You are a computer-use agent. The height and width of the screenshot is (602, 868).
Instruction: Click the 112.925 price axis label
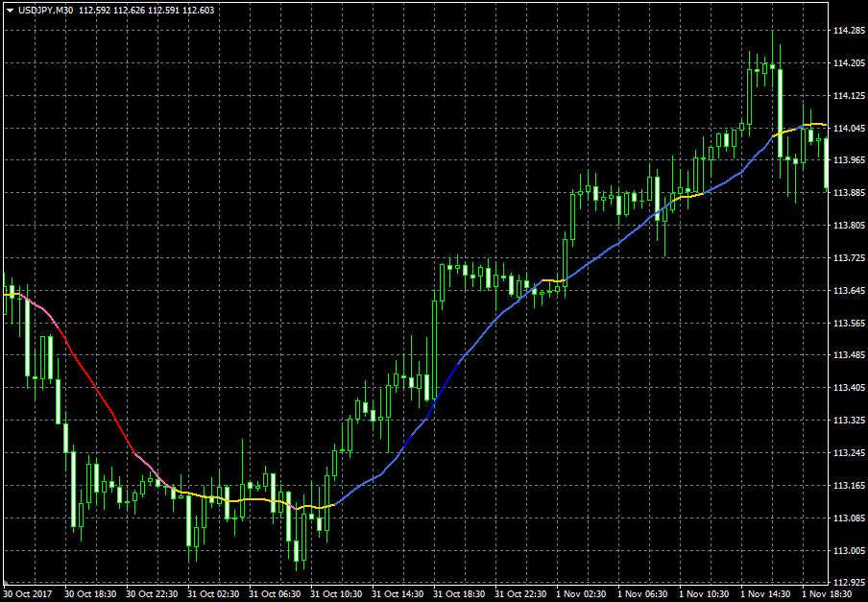(848, 583)
